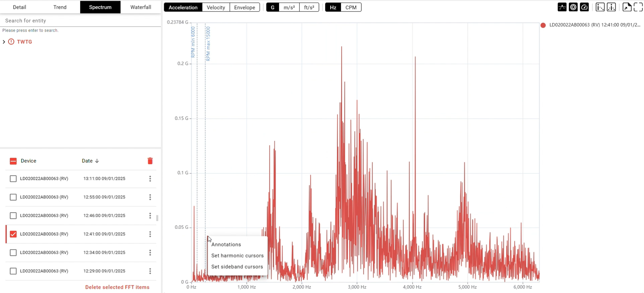Image resolution: width=644 pixels, height=293 pixels.
Task: Click the bearing frequencies icon
Action: [573, 7]
